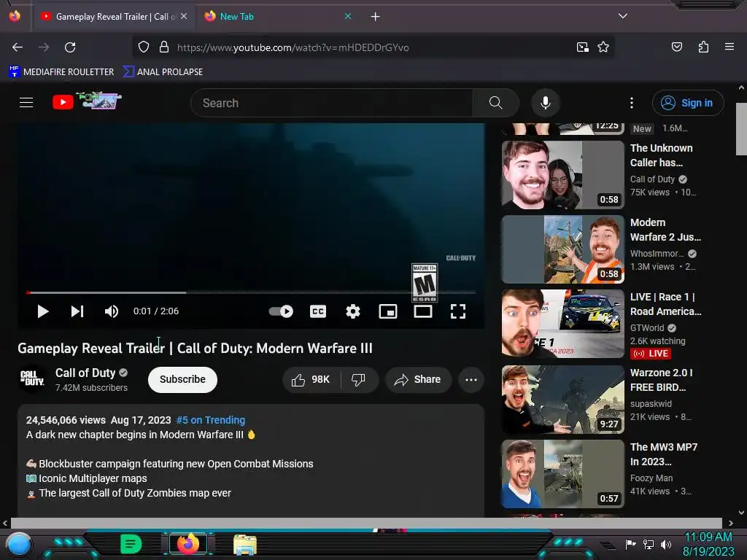This screenshot has height=560, width=747.
Task: Go back one page
Action: [18, 47]
